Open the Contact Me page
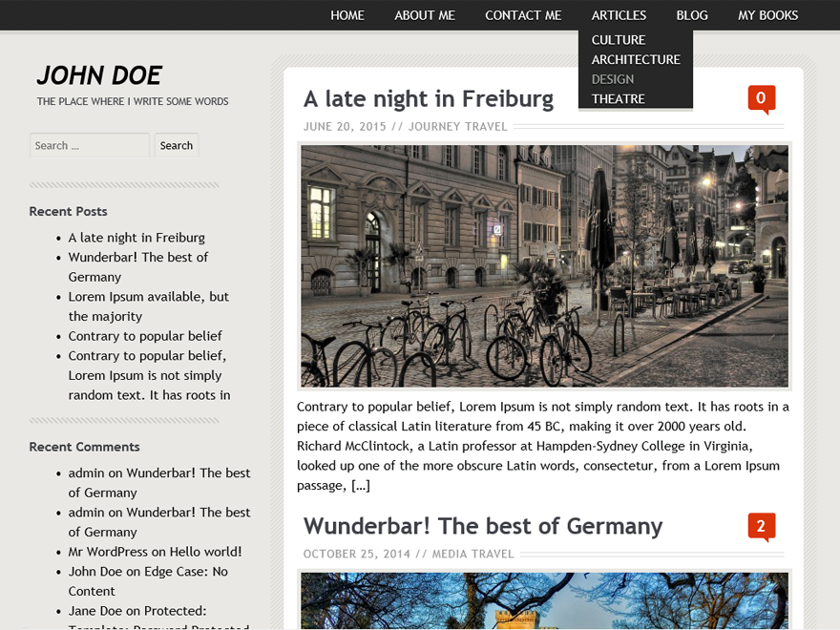Image resolution: width=840 pixels, height=630 pixels. point(523,15)
